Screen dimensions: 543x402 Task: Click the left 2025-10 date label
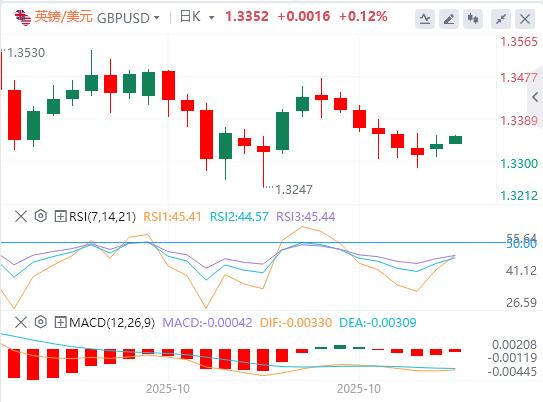168,389
